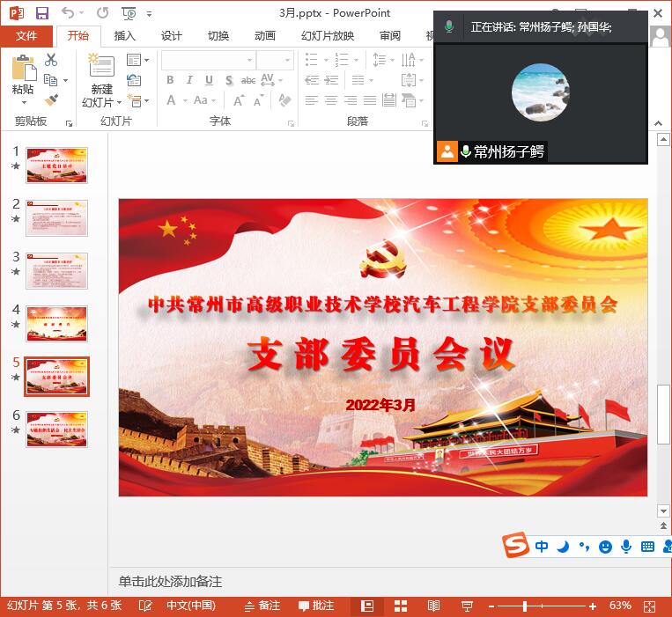Image resolution: width=672 pixels, height=617 pixels.
Task: Open the font size combo box
Action: click(275, 60)
